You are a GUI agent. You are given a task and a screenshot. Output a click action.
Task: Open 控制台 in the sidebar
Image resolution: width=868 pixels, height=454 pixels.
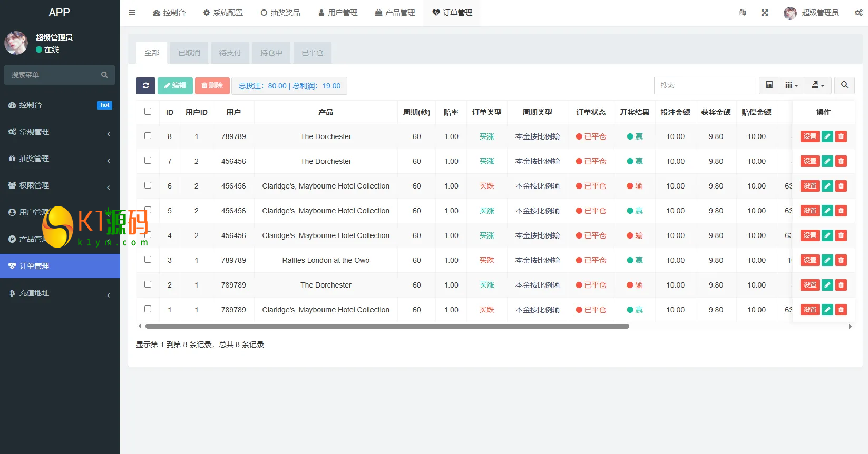click(60, 105)
